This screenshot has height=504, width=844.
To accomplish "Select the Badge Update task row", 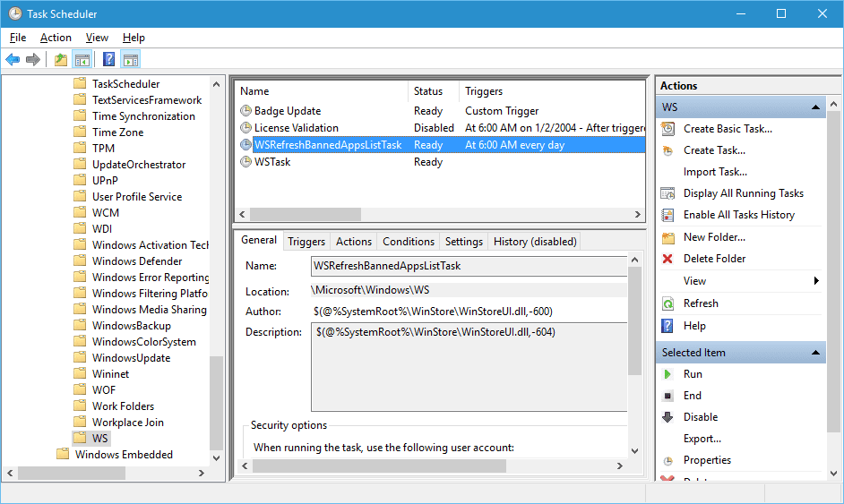I will pos(441,111).
